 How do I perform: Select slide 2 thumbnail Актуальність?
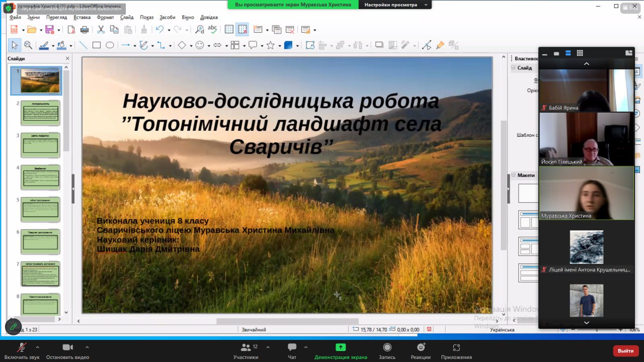[x=40, y=113]
